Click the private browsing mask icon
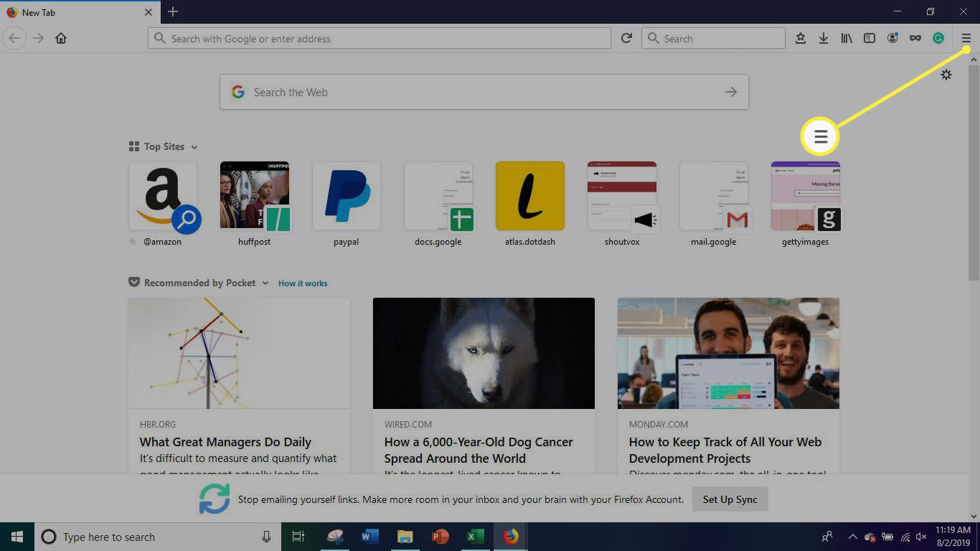The width and height of the screenshot is (980, 551). [x=915, y=38]
